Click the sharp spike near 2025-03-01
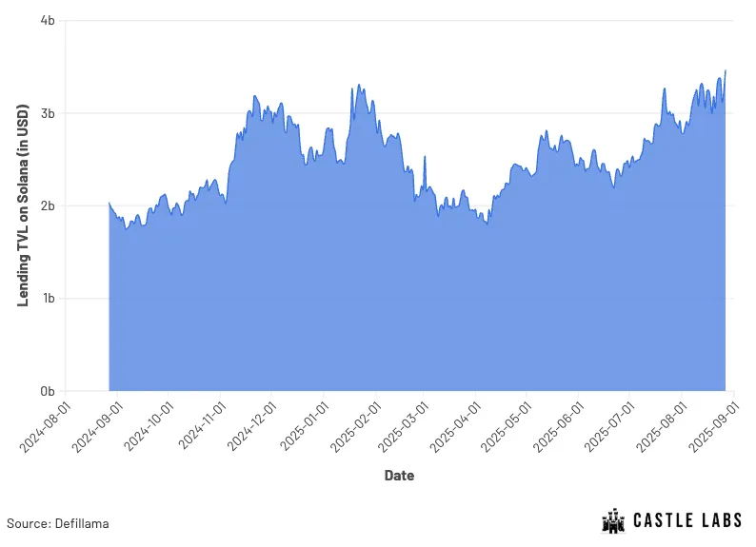 [x=425, y=157]
